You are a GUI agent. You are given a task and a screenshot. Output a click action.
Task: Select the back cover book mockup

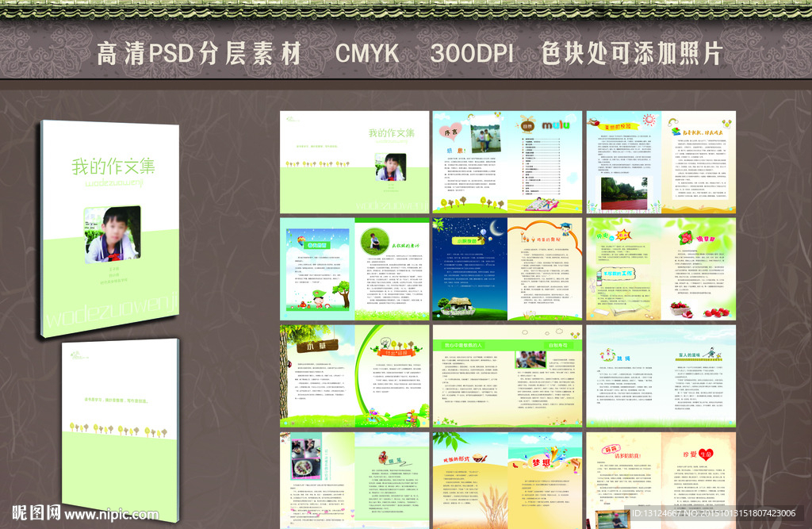121,430
